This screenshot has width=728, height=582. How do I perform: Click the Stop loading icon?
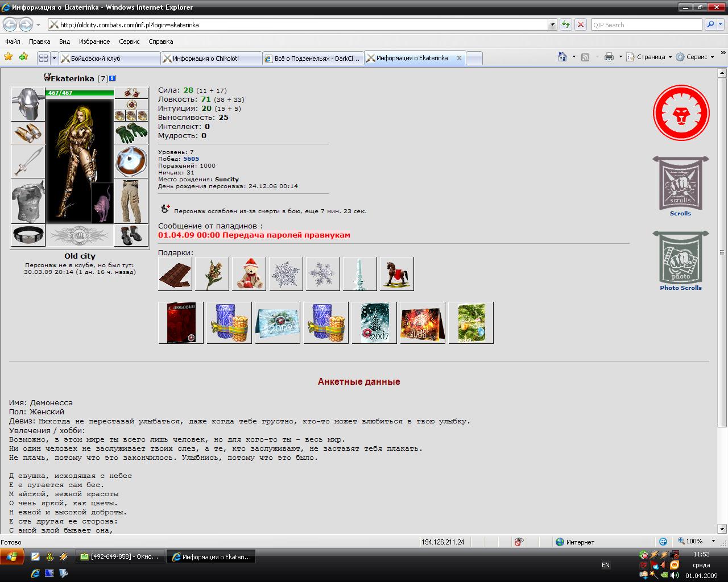tap(580, 24)
